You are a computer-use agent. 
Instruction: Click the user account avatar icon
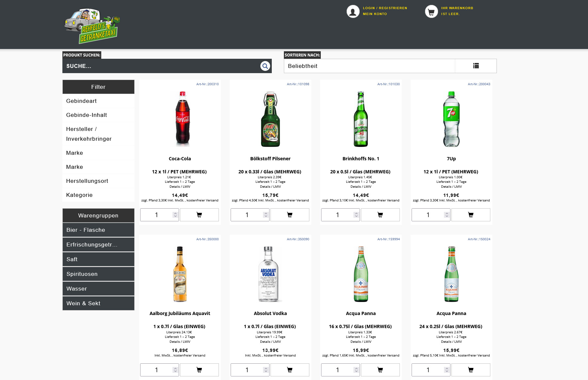tap(353, 11)
